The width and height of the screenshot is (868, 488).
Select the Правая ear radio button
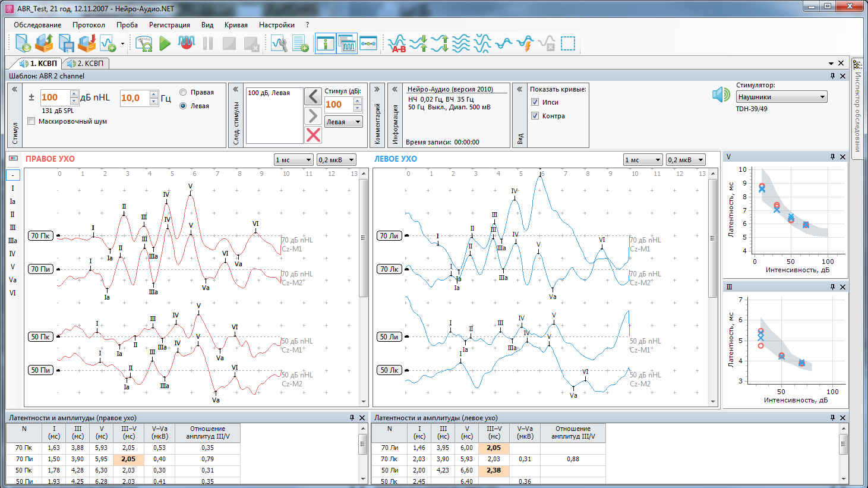tap(183, 92)
